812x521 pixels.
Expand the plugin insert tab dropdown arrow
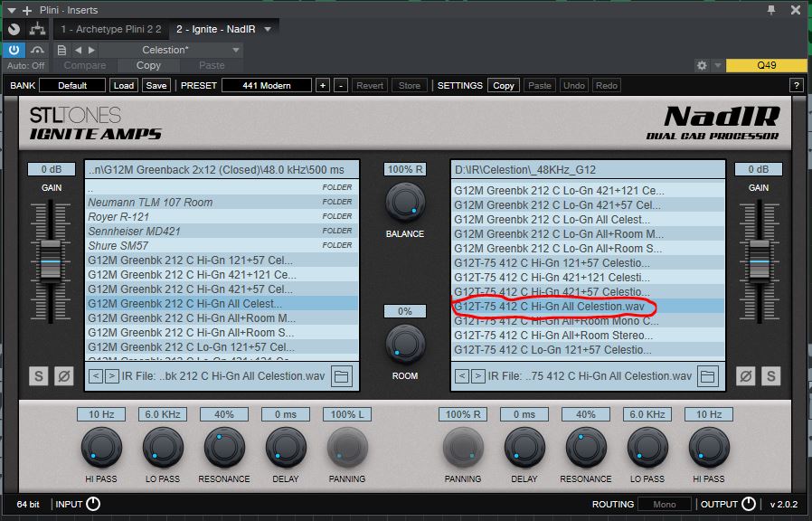pyautogui.click(x=268, y=30)
